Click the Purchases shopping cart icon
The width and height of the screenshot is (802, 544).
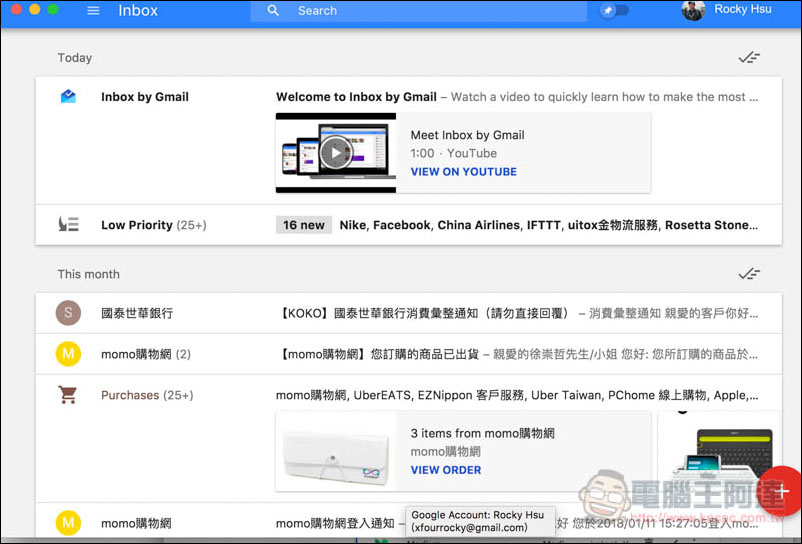[68, 395]
